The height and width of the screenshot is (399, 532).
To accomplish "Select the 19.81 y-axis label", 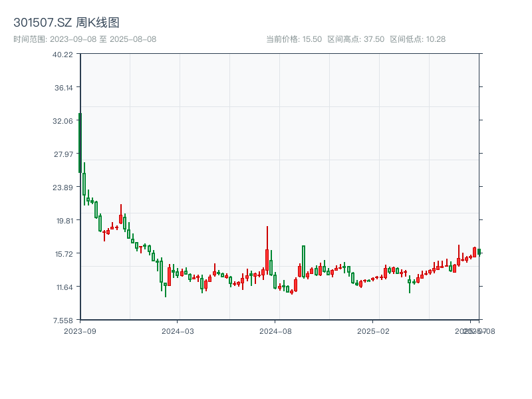I will click(63, 221).
